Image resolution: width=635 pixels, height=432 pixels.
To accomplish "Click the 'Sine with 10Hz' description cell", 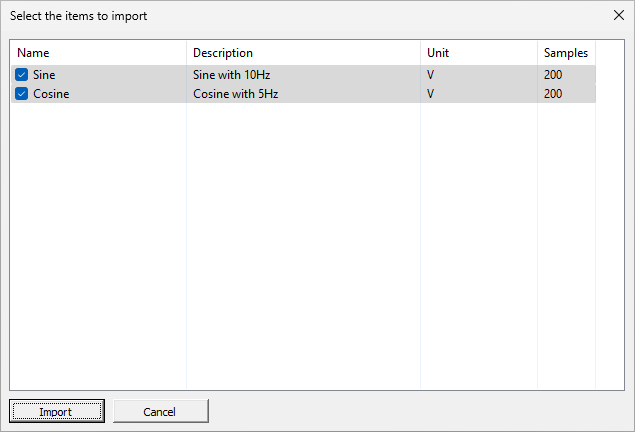I will tap(231, 75).
